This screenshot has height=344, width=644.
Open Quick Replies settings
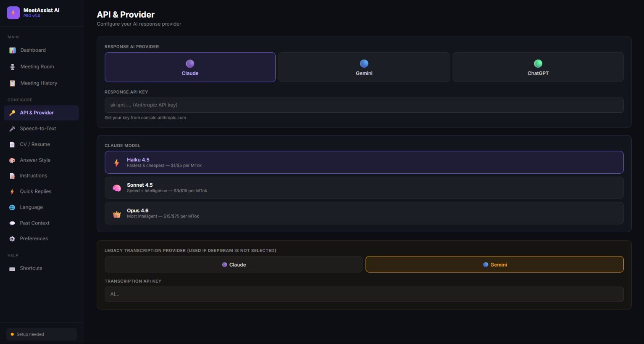[41, 192]
